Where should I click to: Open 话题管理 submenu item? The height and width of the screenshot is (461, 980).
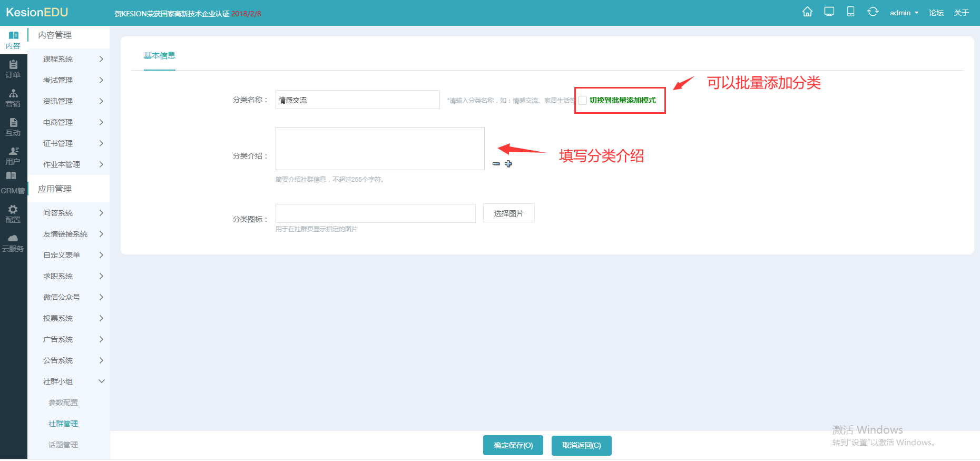[63, 445]
